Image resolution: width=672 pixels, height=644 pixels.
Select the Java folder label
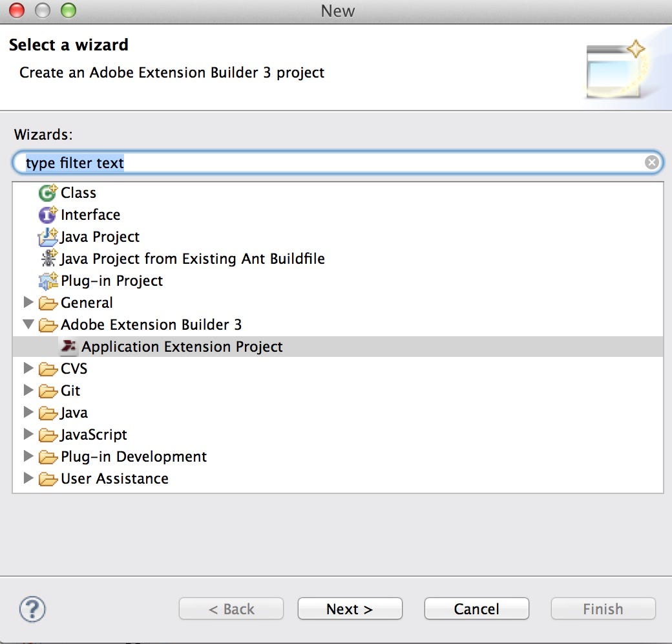(x=74, y=413)
